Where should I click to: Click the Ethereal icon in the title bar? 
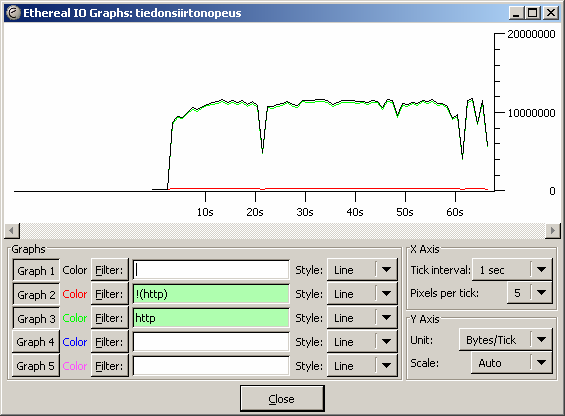pyautogui.click(x=13, y=13)
